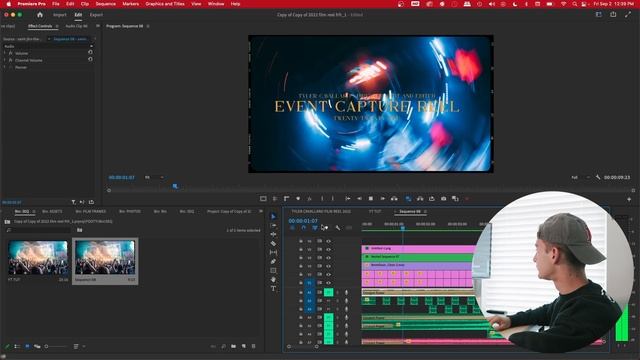Image resolution: width=640 pixels, height=360 pixels.
Task: Select the Slip tool
Action: coord(273,252)
